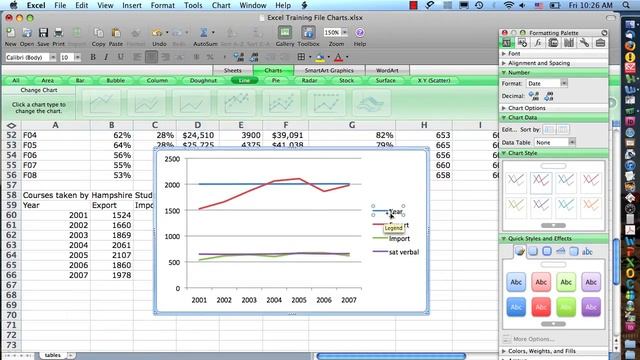This screenshot has height=360, width=640.
Task: Apply the light blue Abc quick style
Action: [516, 282]
